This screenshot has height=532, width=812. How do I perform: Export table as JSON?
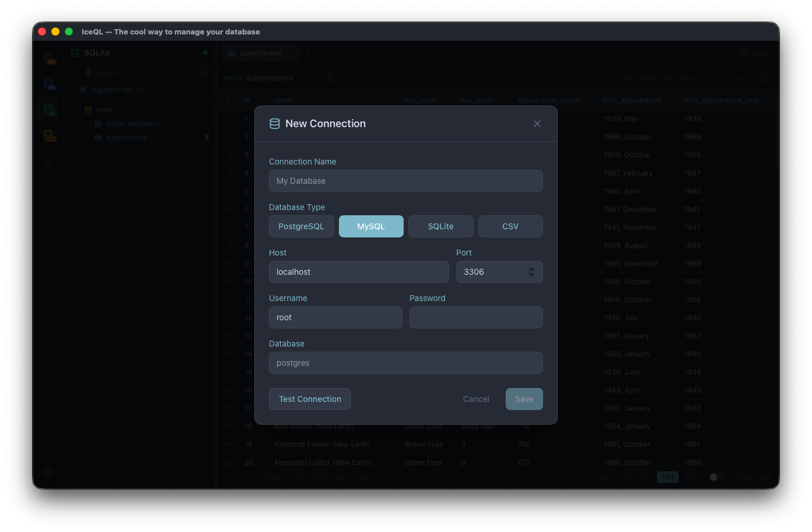[740, 78]
